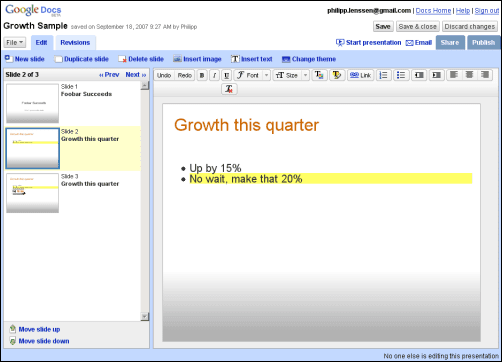
Task: Select the Slide 3 thumbnail
Action: pyautogui.click(x=32, y=193)
